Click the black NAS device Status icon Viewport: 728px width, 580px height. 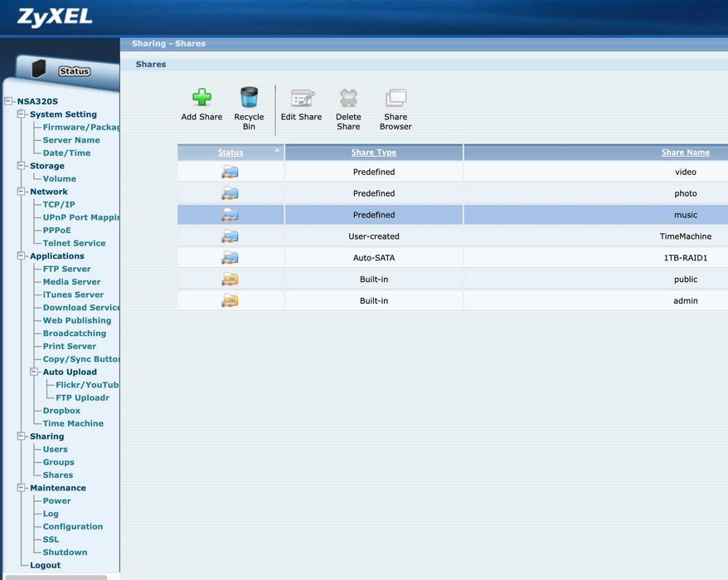click(39, 69)
